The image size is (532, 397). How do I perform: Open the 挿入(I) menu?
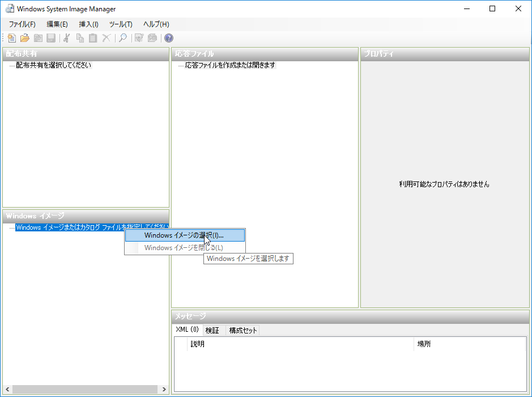tap(88, 24)
